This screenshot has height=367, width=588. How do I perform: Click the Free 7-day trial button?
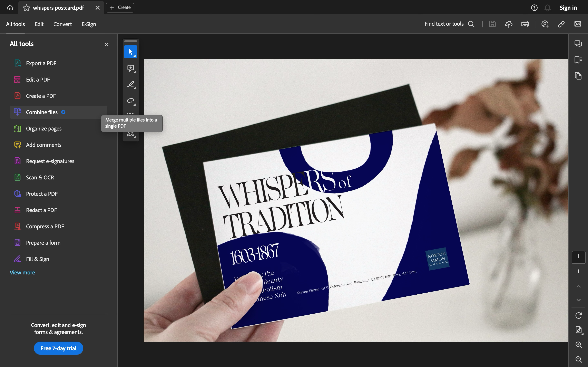point(58,348)
